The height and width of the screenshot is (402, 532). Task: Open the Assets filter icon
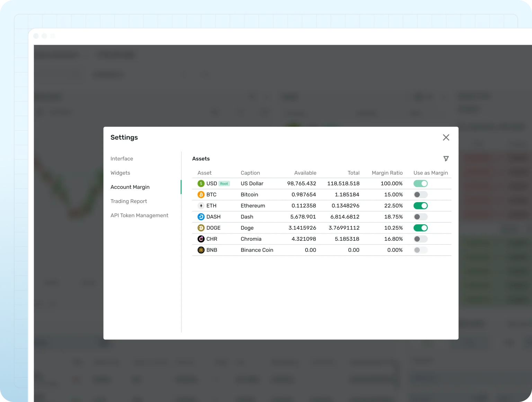point(446,158)
